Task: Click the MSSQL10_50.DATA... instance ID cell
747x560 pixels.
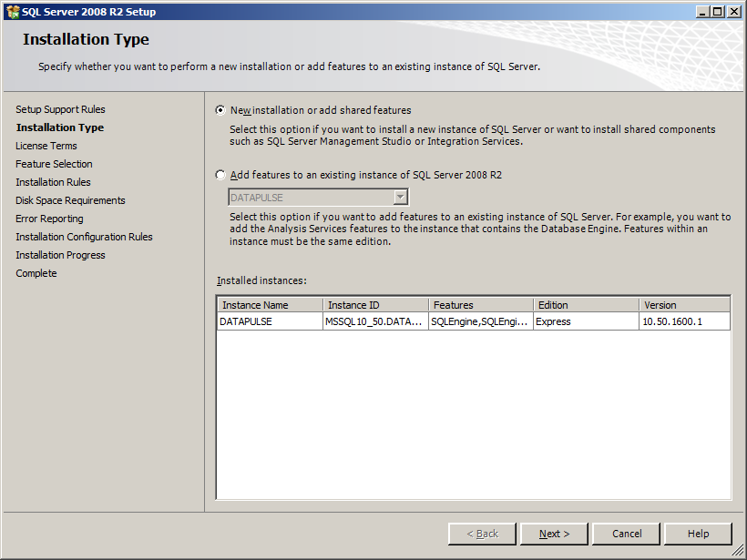Action: (376, 321)
